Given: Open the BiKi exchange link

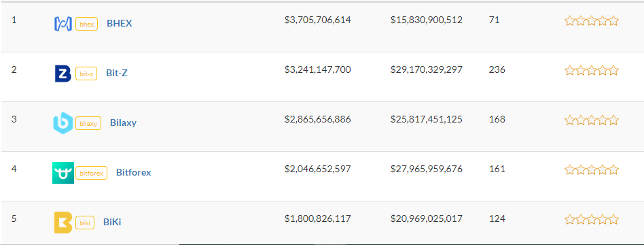Looking at the screenshot, I should [112, 223].
